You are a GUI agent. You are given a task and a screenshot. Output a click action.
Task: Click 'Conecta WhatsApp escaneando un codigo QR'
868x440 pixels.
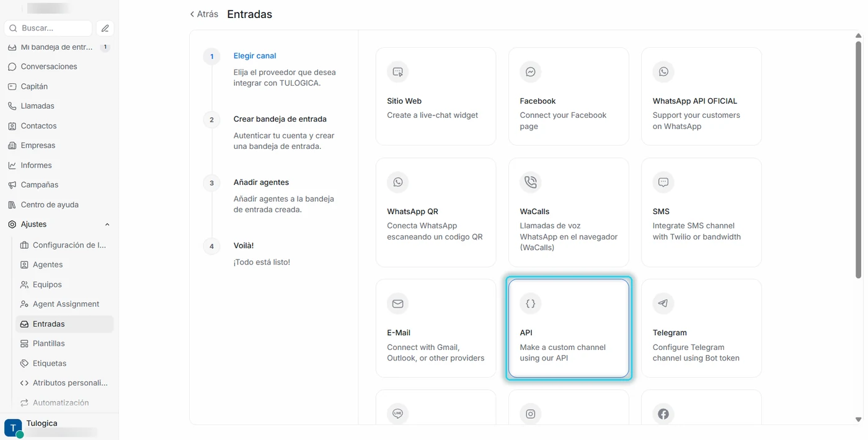coord(435,231)
